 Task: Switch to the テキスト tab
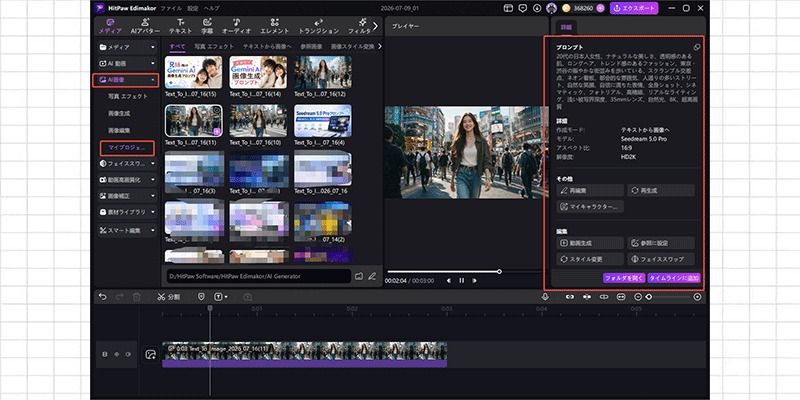[181, 27]
